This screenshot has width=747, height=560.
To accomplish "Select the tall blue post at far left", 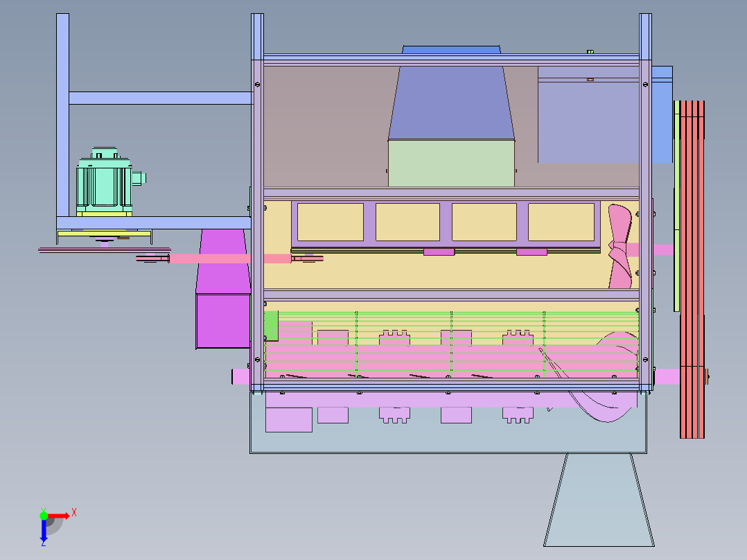I will tap(62, 115).
